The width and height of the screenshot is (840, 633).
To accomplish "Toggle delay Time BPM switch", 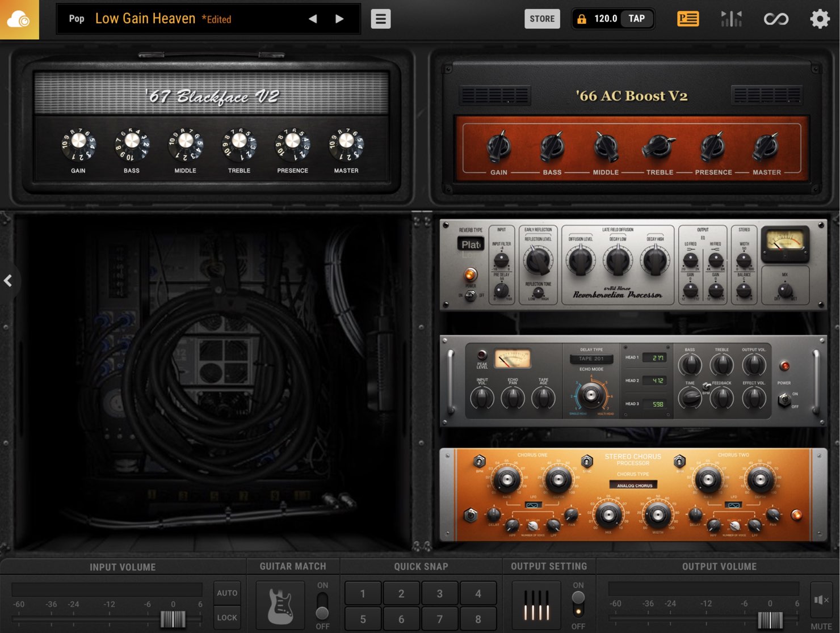I will pos(707,386).
